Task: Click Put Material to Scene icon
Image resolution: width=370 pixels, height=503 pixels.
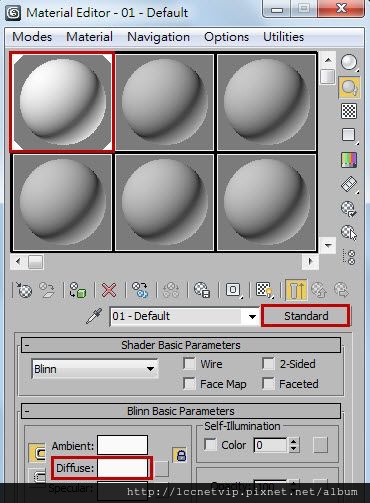Action: 47,290
